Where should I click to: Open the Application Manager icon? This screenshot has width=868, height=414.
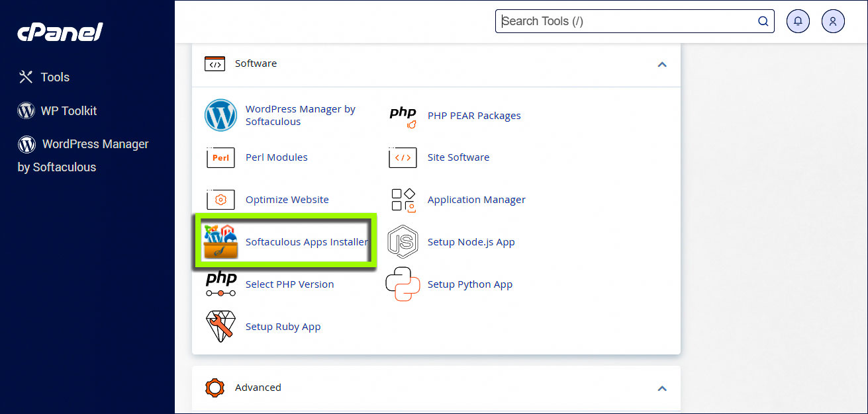(403, 199)
